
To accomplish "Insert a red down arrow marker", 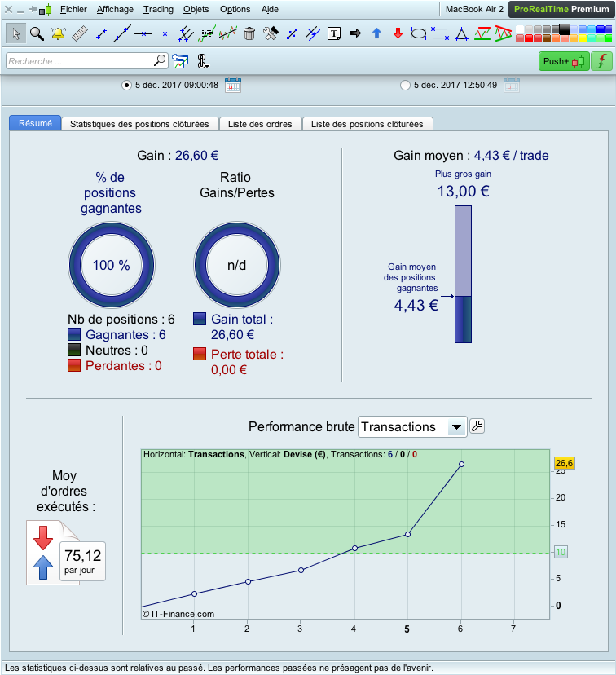I will click(398, 33).
